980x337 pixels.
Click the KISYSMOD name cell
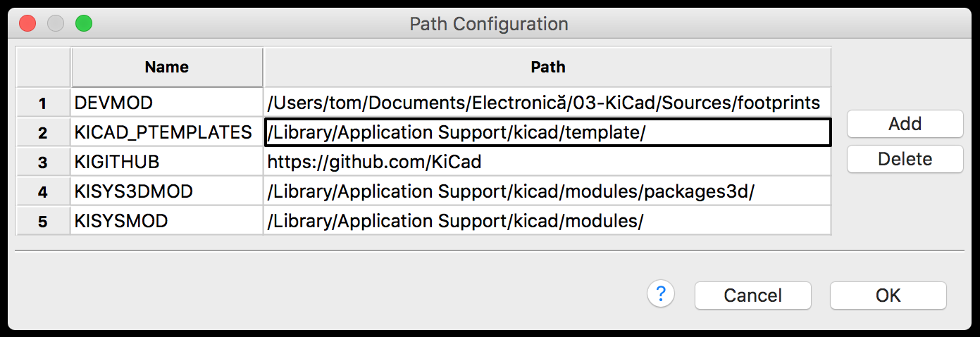click(167, 222)
